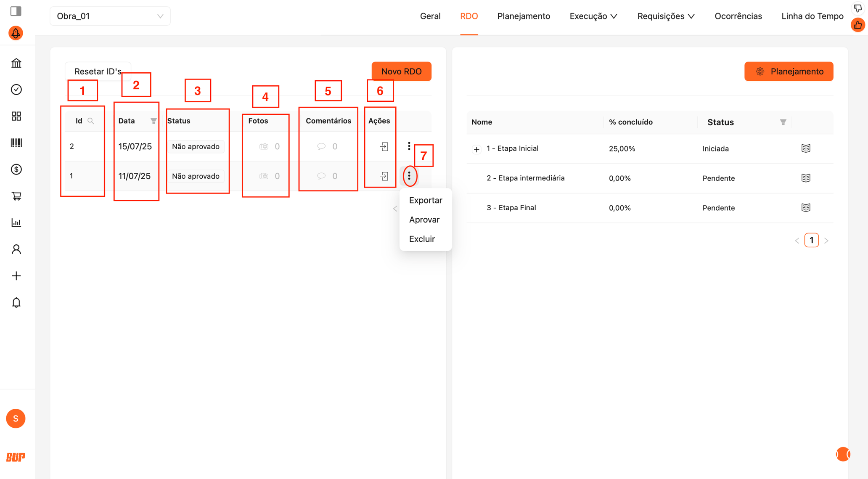868x479 pixels.
Task: Open the details book icon for Etapa Final
Action: 805,208
